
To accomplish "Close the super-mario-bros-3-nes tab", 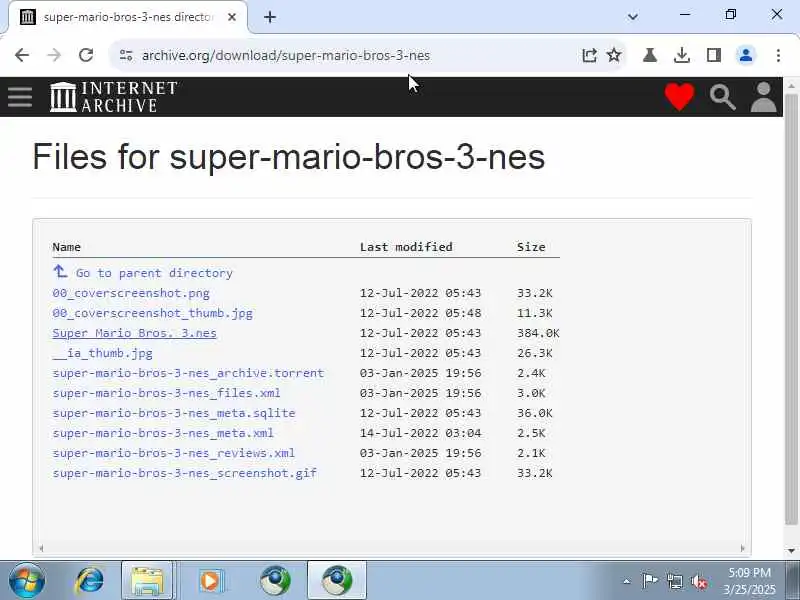I will (x=232, y=17).
